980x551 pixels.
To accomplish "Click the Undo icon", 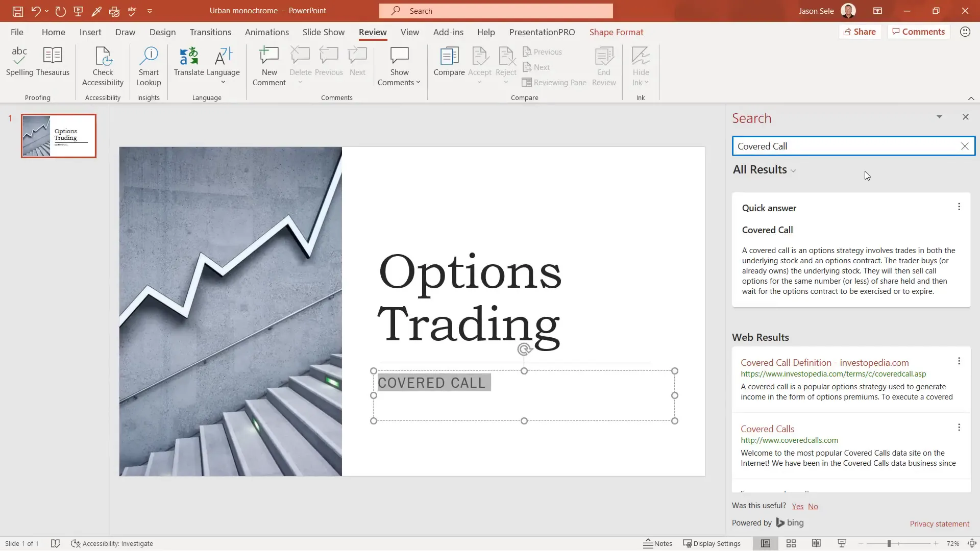I will (35, 11).
